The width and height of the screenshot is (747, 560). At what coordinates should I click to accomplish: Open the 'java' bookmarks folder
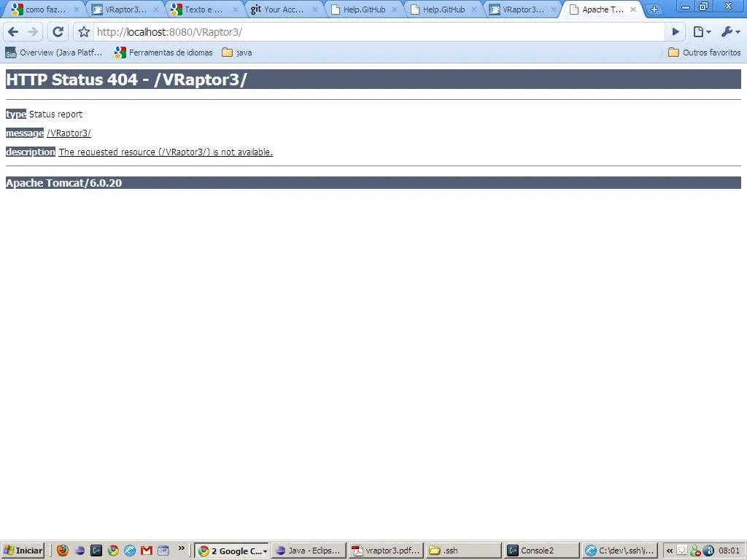pyautogui.click(x=237, y=52)
